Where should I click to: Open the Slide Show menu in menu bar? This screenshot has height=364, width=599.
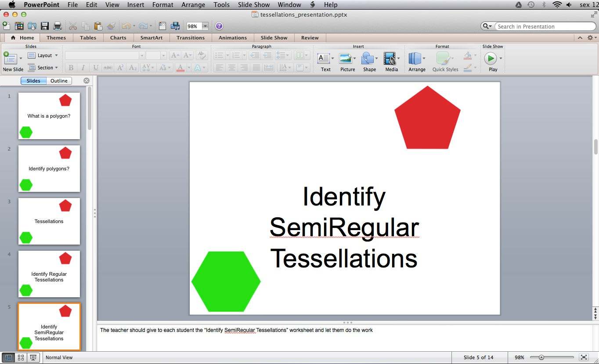click(x=253, y=5)
